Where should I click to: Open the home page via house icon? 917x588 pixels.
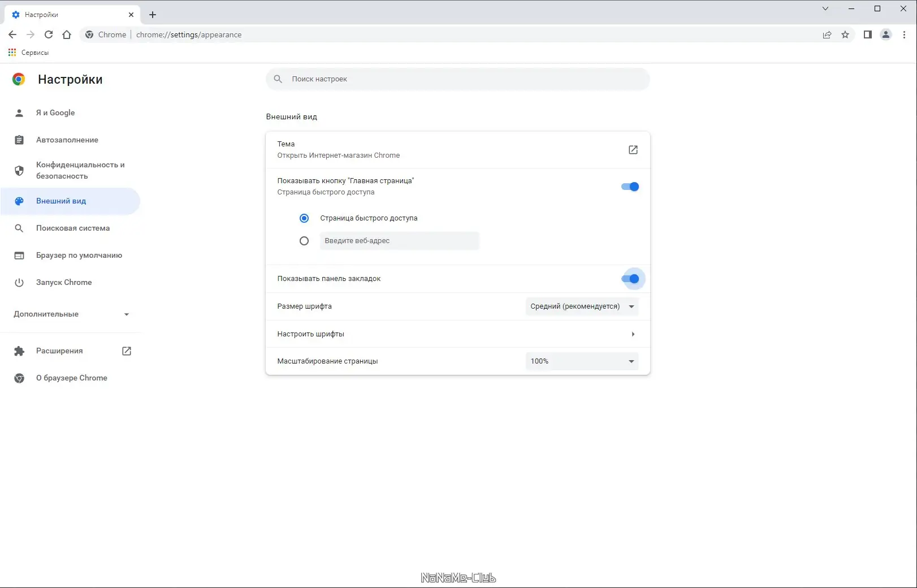[x=67, y=34]
